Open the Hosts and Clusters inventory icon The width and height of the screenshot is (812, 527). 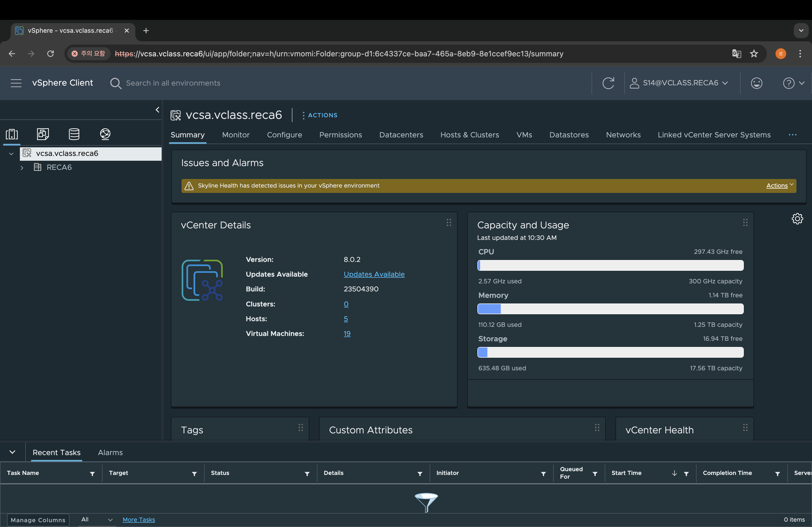pos(12,134)
